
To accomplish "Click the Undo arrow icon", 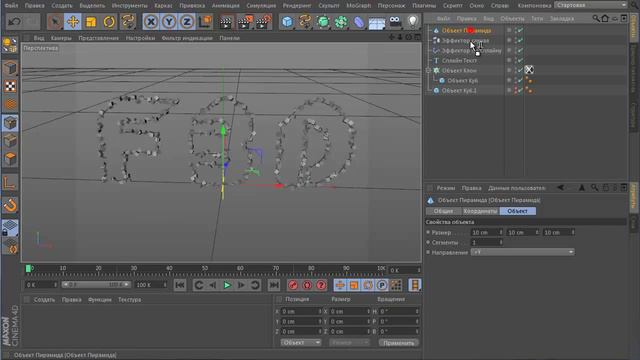I will click(x=14, y=21).
